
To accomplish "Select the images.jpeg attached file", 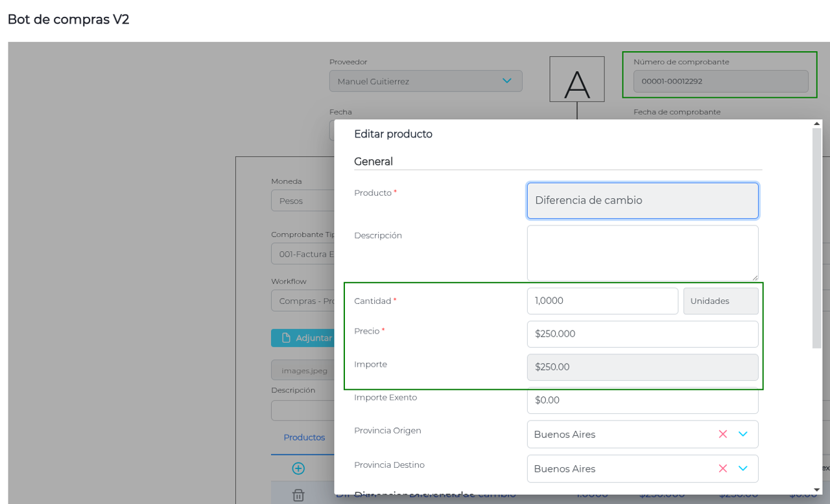I will pos(303,371).
